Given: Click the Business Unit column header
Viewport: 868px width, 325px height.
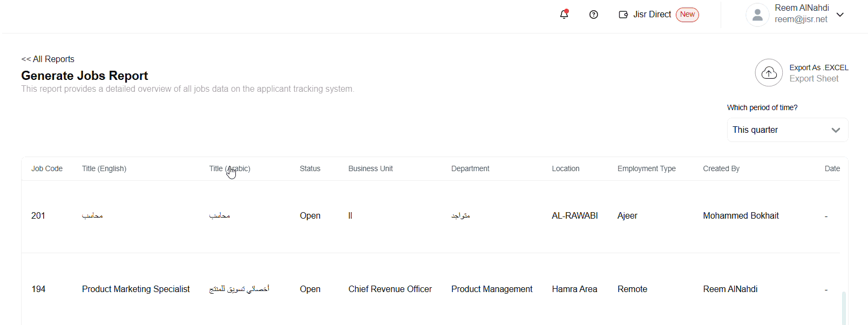Looking at the screenshot, I should tap(370, 169).
